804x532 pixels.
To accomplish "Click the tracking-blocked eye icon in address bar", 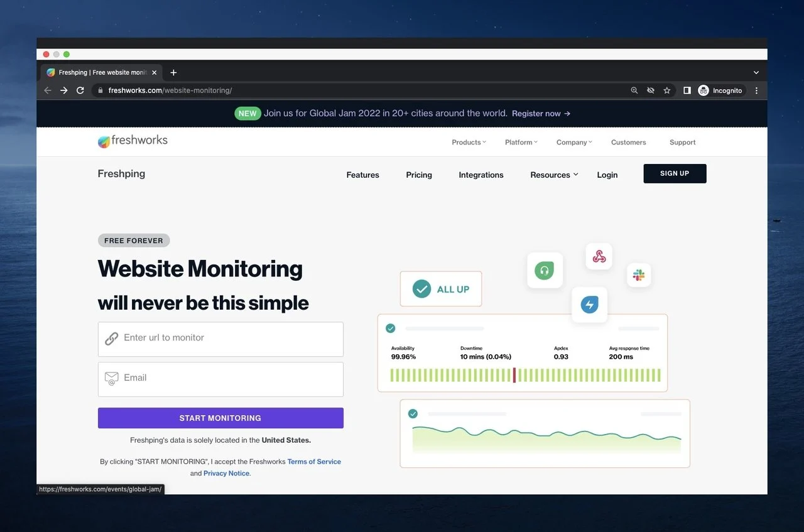I will tap(651, 90).
